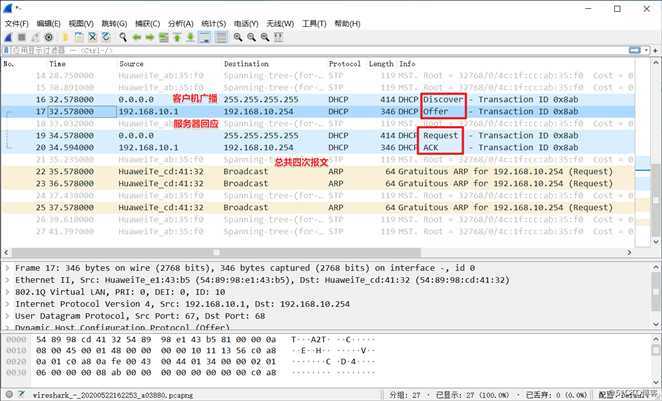Select packet 25 Gratuitous ARP row
The image size is (662, 401).
click(317, 207)
